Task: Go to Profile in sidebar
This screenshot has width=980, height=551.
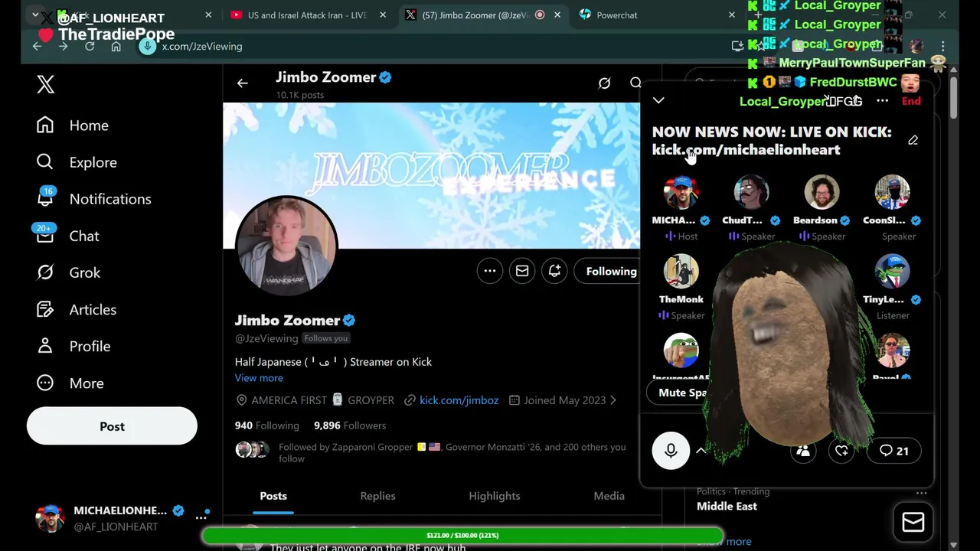Action: pyautogui.click(x=73, y=346)
